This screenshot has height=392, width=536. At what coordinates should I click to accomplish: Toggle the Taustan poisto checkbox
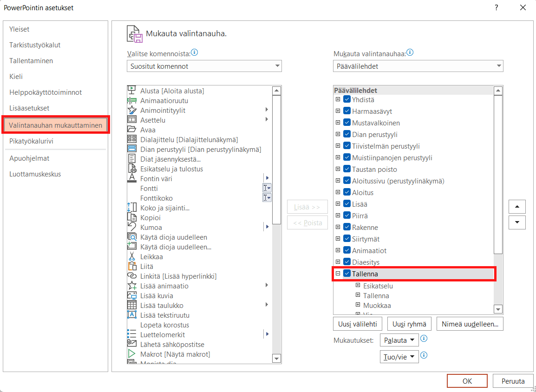347,169
